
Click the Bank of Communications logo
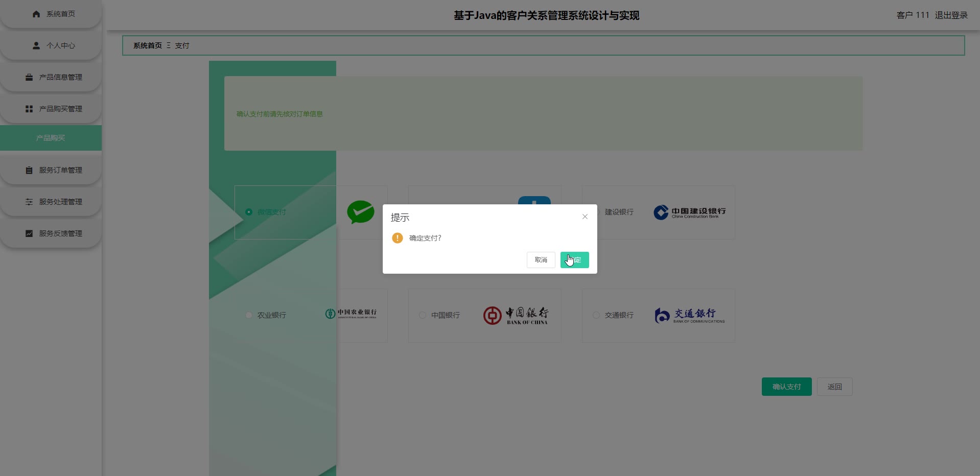[690, 316]
